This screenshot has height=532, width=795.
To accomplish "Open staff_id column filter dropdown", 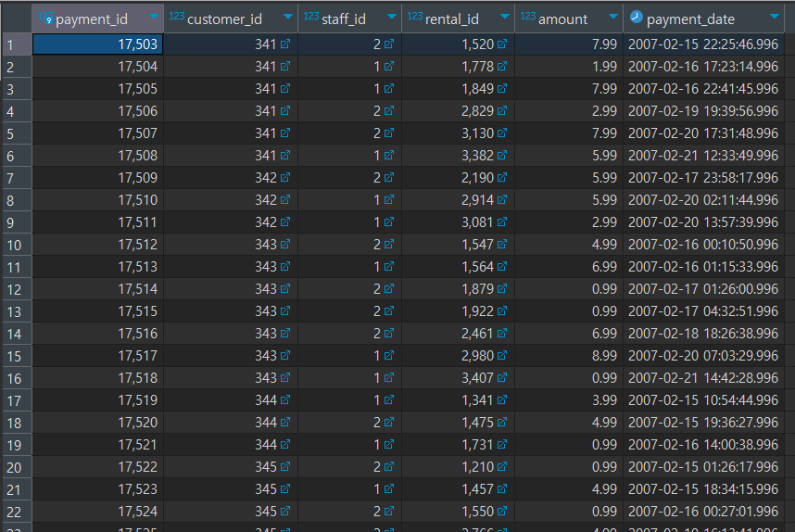I will pyautogui.click(x=391, y=17).
